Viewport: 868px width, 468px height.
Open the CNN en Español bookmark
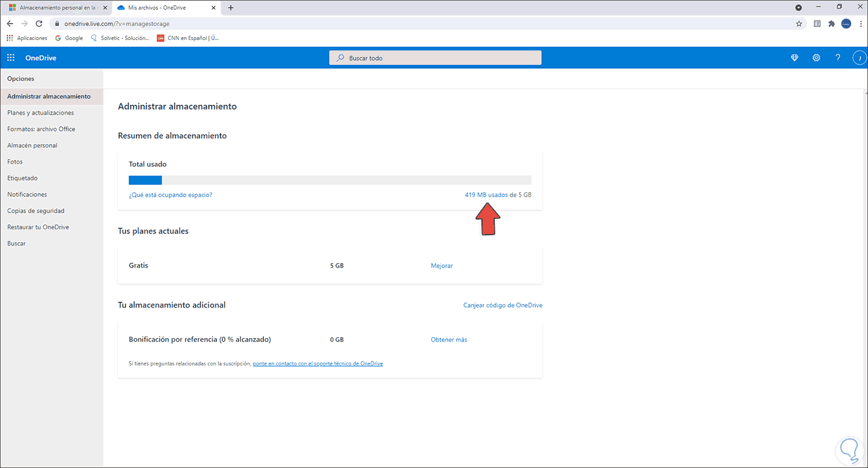[188, 38]
